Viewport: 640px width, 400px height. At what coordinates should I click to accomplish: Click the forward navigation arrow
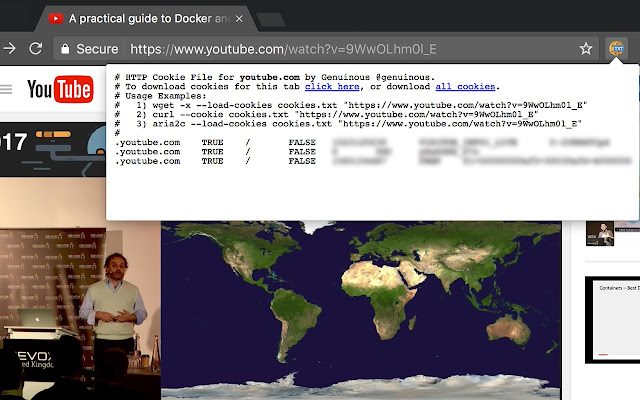coord(9,48)
